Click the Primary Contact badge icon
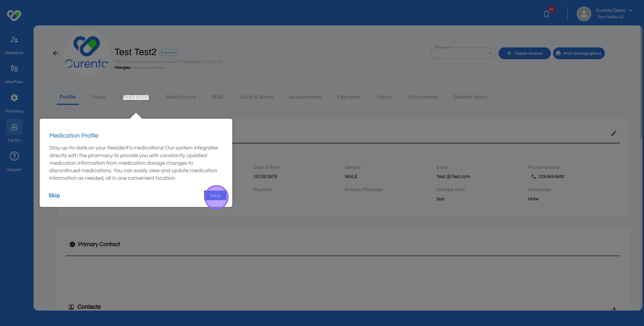The image size is (644, 326). tap(72, 244)
